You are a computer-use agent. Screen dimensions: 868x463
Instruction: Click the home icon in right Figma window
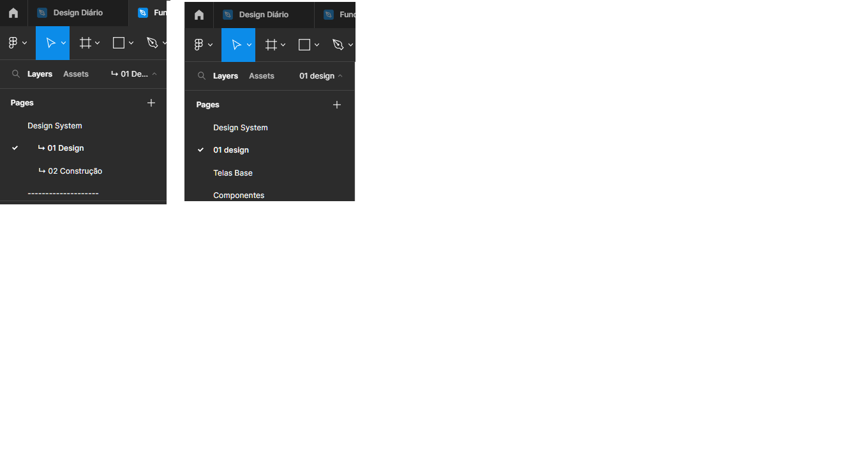pyautogui.click(x=199, y=15)
